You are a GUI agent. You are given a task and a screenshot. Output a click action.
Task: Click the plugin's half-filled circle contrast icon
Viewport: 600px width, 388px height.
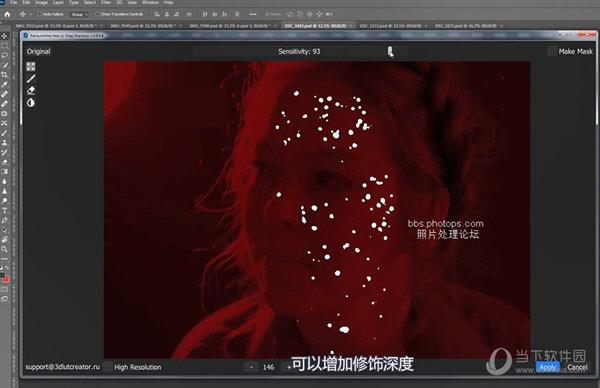[31, 103]
